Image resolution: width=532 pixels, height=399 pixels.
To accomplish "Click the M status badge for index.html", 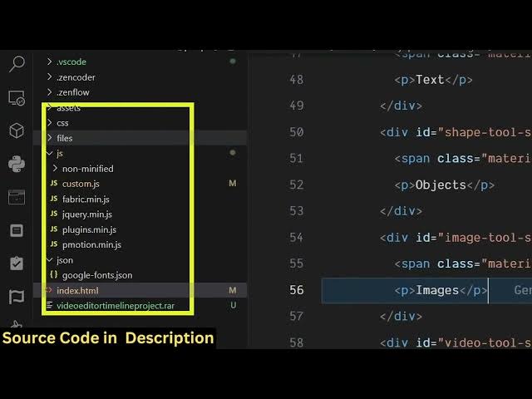I will click(233, 290).
